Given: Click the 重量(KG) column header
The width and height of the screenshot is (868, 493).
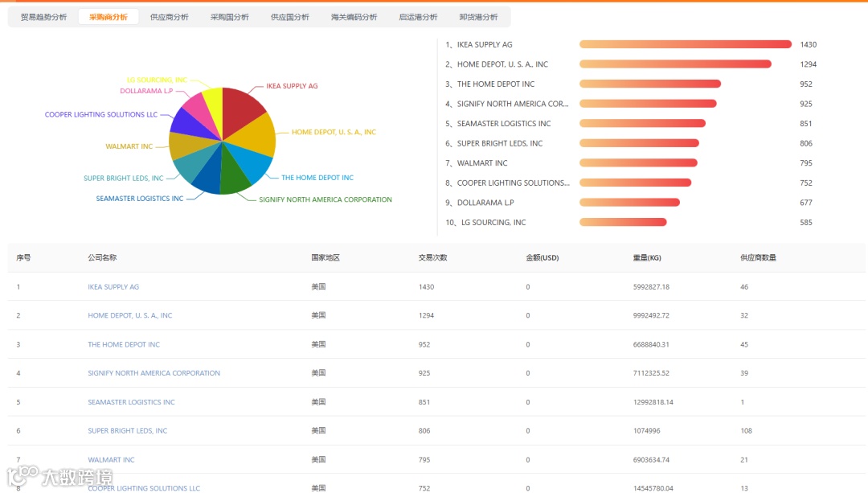Looking at the screenshot, I should click(646, 257).
